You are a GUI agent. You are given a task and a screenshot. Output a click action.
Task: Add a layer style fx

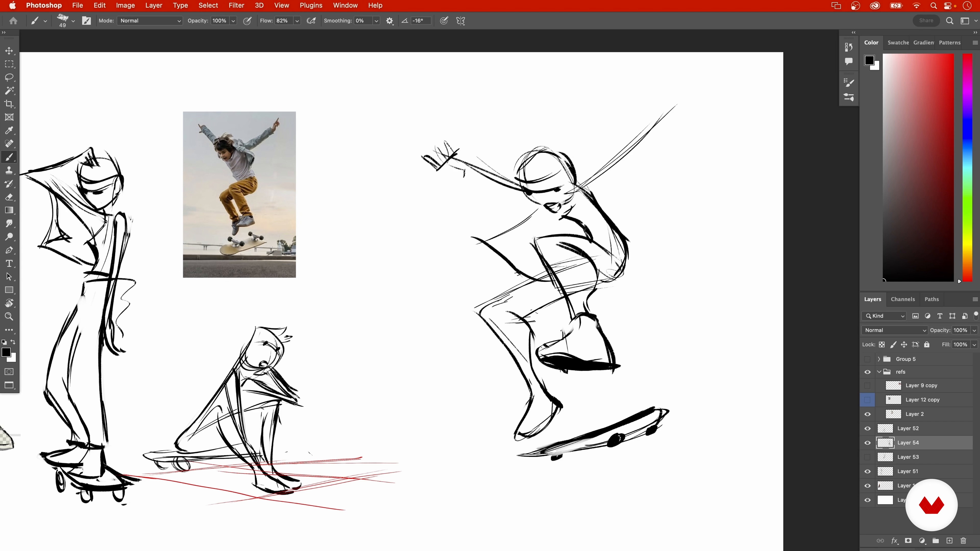tap(895, 541)
